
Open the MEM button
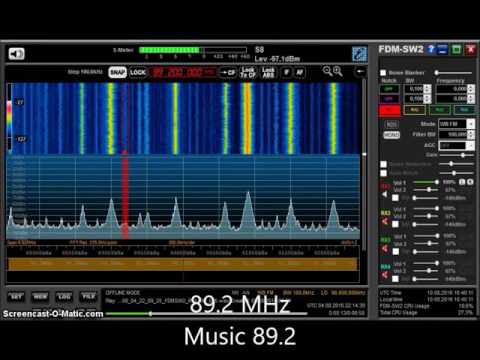coord(40,296)
